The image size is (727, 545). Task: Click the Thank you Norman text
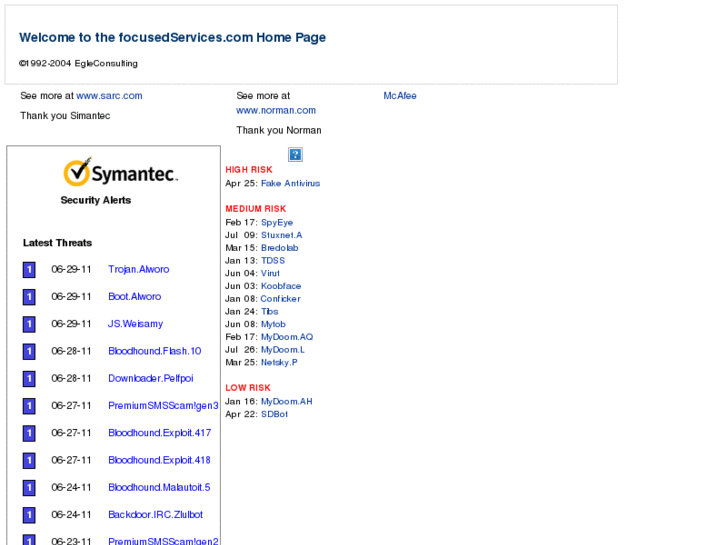tap(279, 130)
